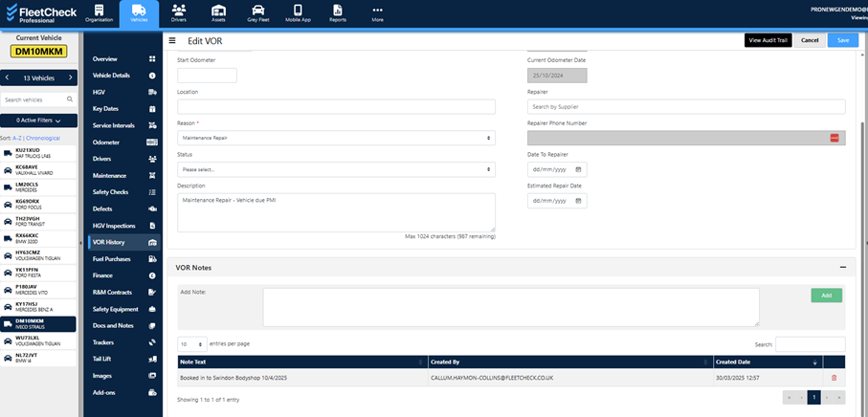
Task: Click the Grey Fleet car icon
Action: 257,12
